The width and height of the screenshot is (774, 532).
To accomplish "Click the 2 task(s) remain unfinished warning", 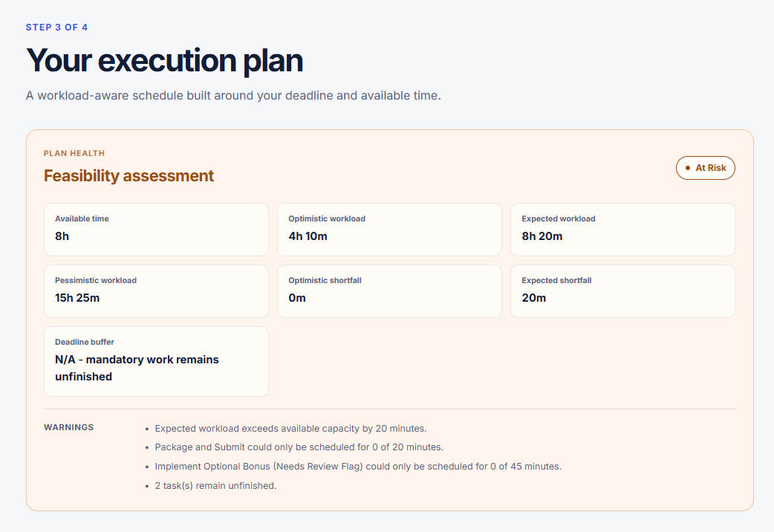I will click(215, 486).
